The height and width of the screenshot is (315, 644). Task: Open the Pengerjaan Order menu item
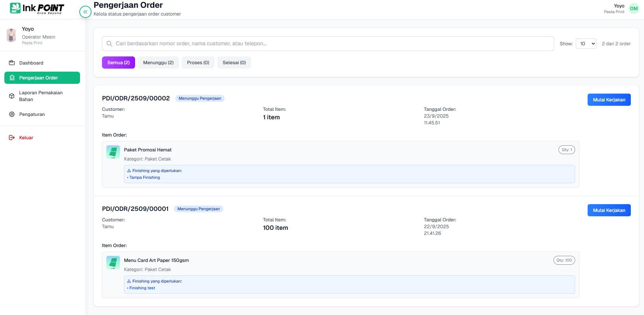point(42,78)
